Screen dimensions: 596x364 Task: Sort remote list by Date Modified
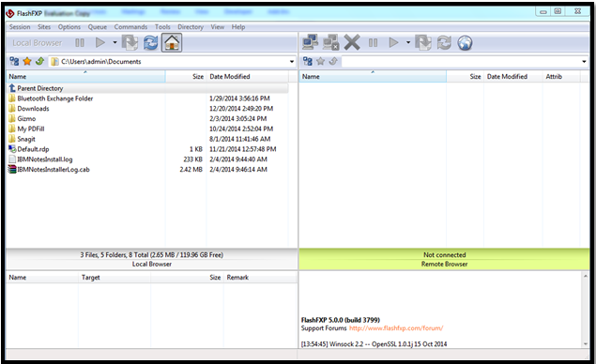click(x=513, y=76)
